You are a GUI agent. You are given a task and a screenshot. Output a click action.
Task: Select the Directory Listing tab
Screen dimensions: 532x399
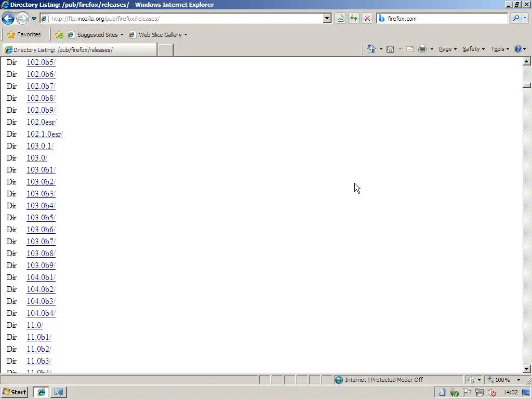coord(79,50)
